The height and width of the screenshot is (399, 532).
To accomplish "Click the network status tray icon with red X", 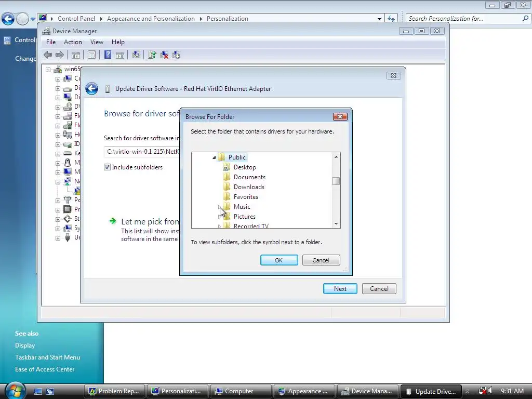I will 482,391.
